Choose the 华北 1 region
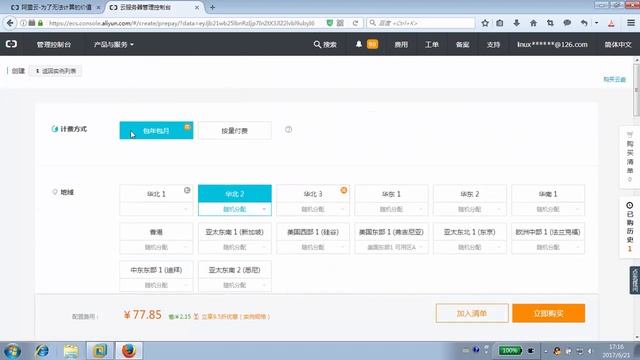Image resolution: width=640 pixels, height=360 pixels. [x=156, y=193]
